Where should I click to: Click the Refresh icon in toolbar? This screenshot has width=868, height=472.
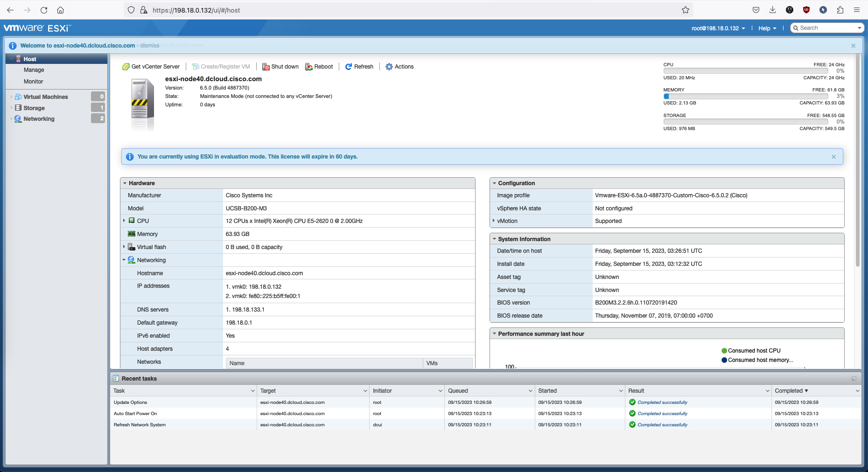(x=348, y=67)
